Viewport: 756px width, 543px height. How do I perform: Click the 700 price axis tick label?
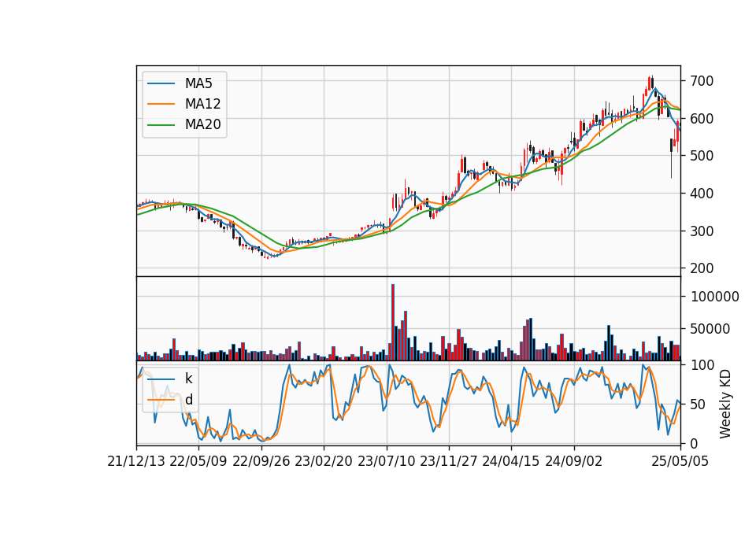[x=702, y=81]
